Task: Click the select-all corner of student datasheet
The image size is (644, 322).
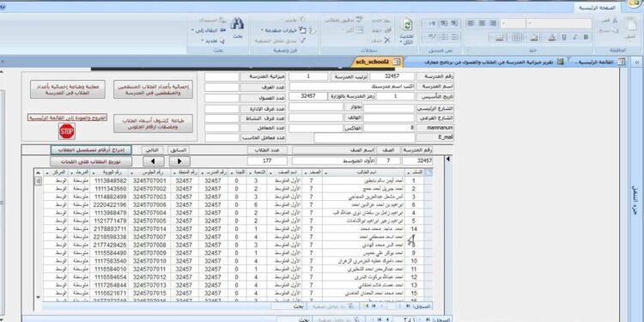Action: [x=429, y=173]
